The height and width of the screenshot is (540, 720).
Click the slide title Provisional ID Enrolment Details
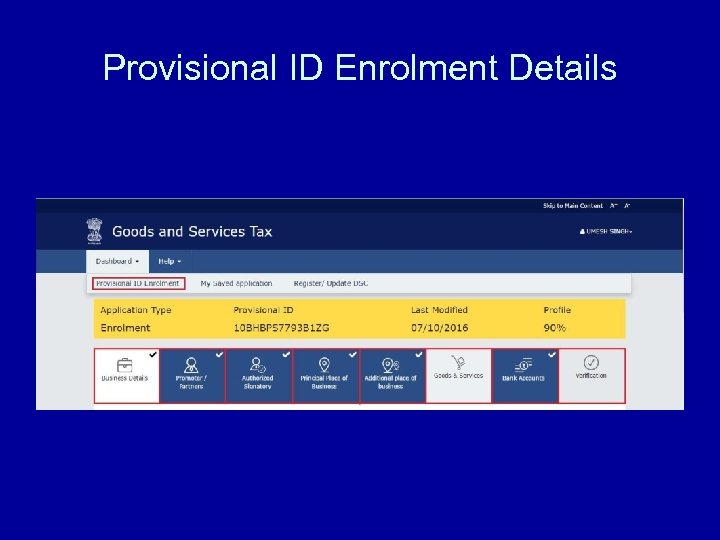(x=360, y=67)
